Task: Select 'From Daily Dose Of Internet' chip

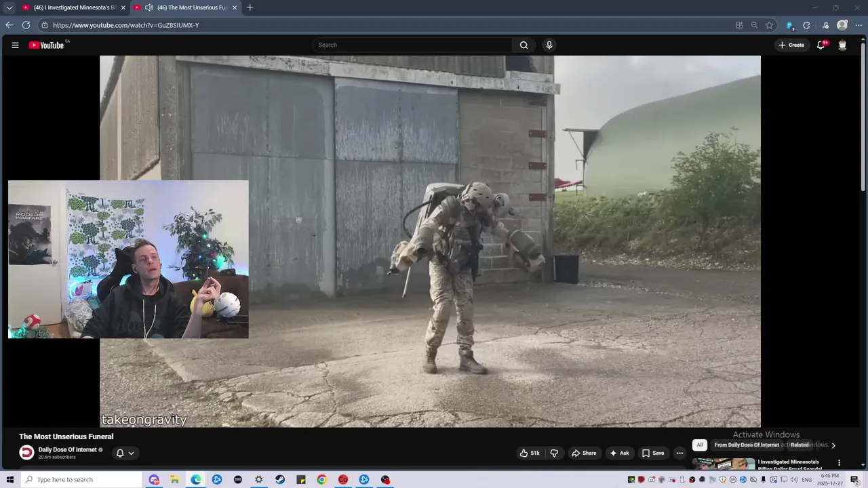Action: (x=747, y=445)
